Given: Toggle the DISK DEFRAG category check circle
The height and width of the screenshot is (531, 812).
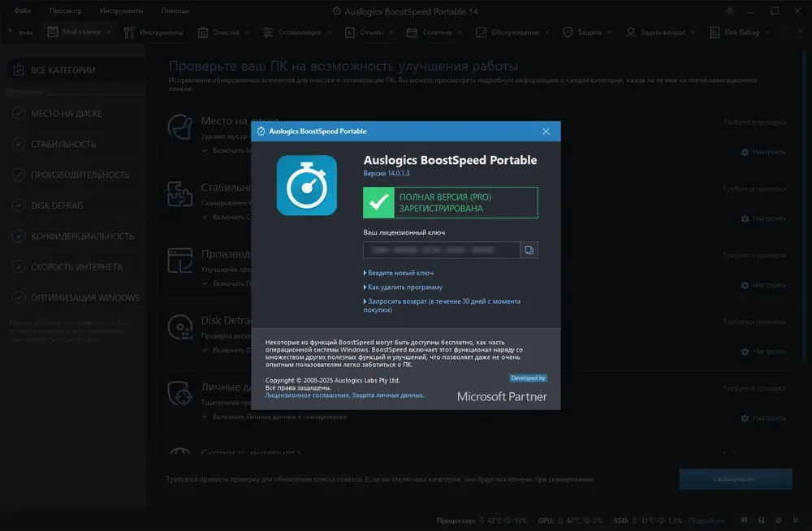Looking at the screenshot, I should tap(19, 205).
